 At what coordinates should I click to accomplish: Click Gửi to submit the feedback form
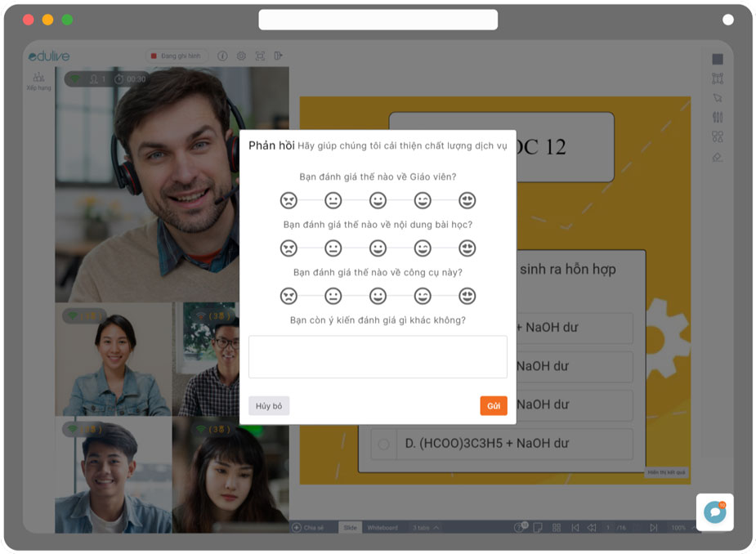493,405
